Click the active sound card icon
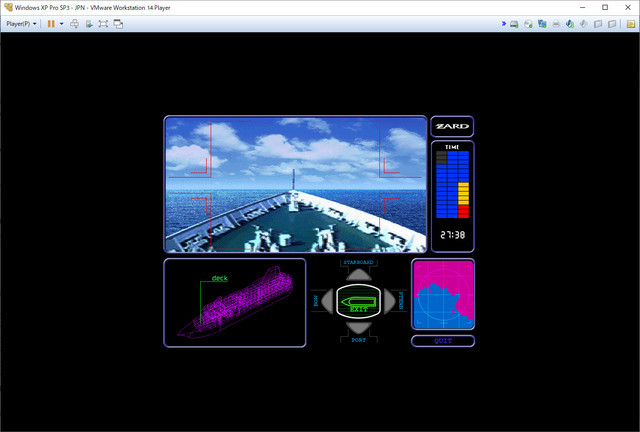640x432 pixels. [x=570, y=24]
